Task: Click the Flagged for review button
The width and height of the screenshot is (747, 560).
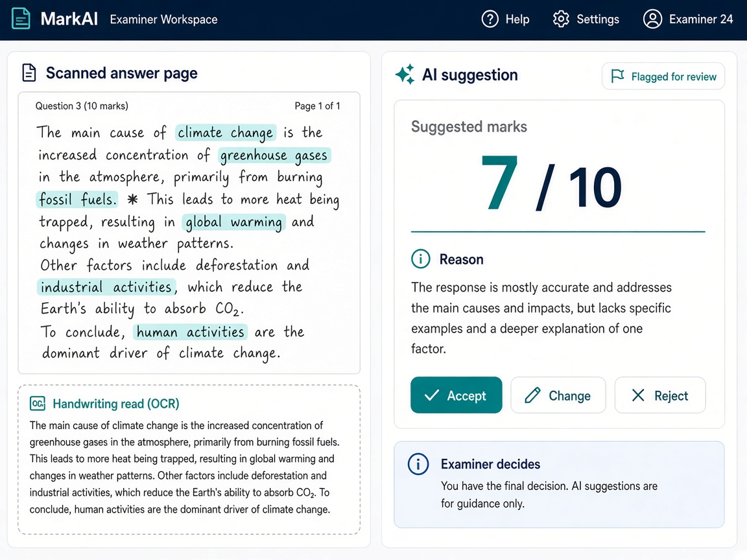Action: click(663, 76)
